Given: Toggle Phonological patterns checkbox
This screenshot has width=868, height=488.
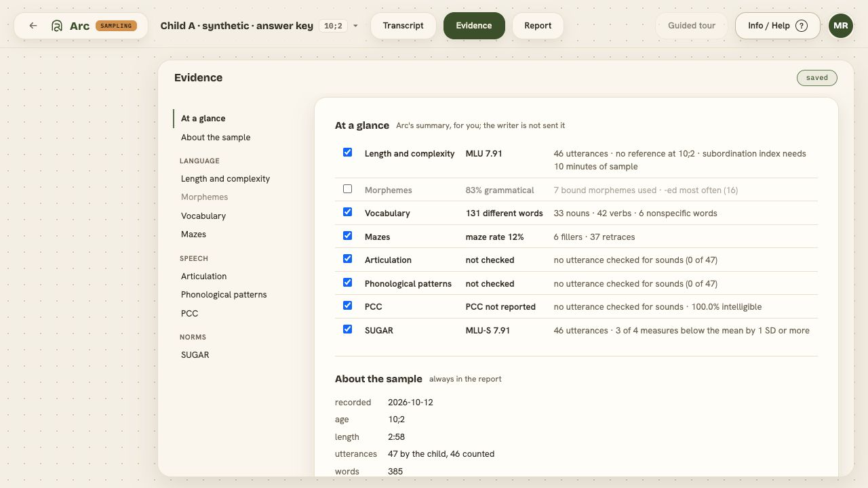Looking at the screenshot, I should click(348, 283).
